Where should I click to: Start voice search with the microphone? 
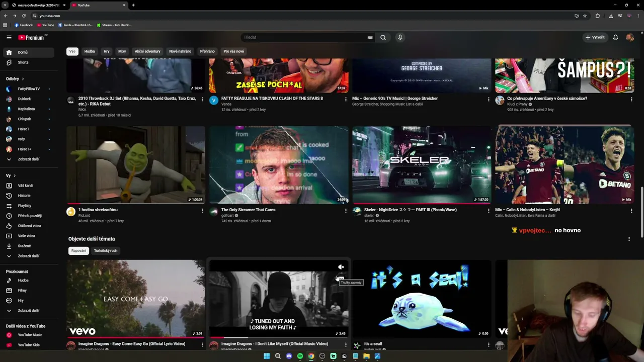[x=400, y=37]
